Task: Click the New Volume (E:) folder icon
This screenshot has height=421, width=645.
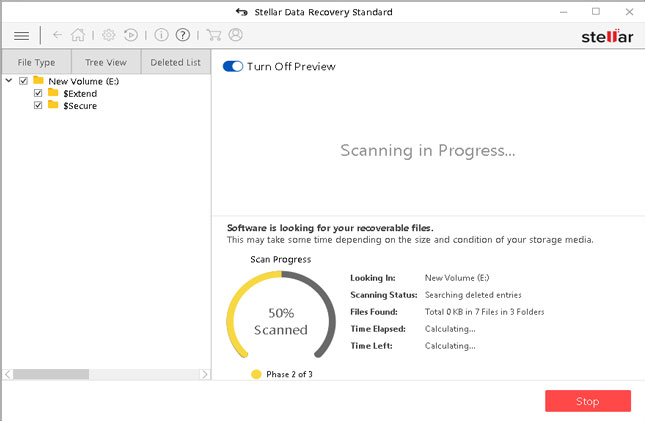Action: click(x=38, y=80)
